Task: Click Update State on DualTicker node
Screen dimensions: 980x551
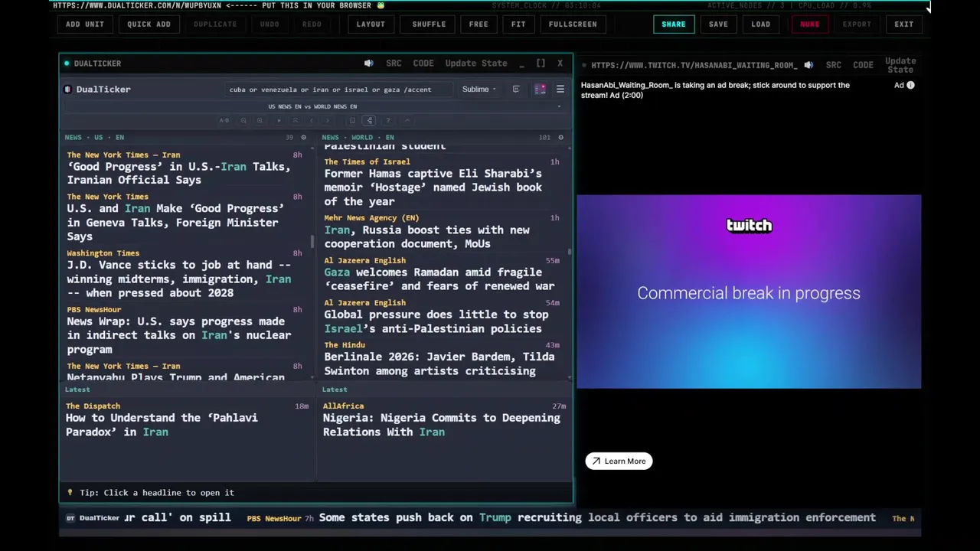Action: point(476,64)
